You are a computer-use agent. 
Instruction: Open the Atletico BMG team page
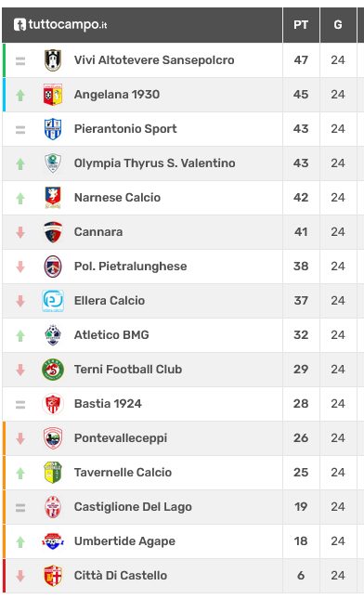click(111, 335)
